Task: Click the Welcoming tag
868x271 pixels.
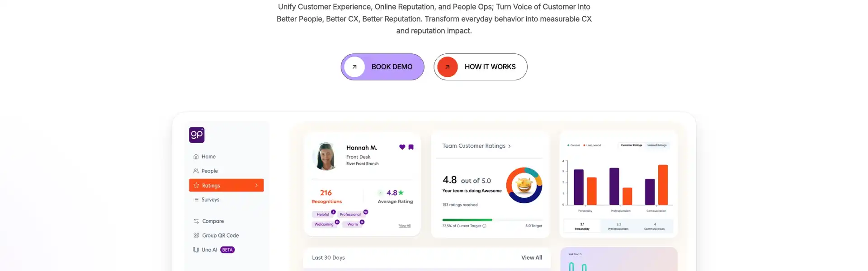Action: (x=324, y=224)
